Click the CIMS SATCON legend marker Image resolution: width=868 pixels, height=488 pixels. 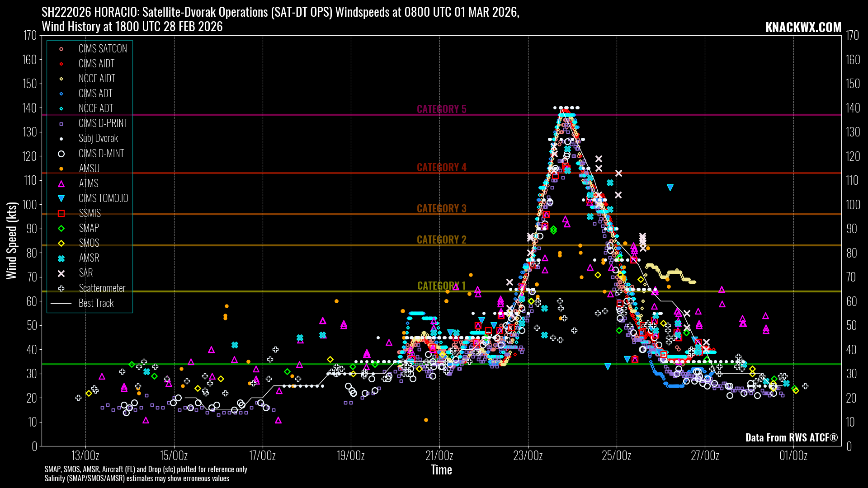61,49
